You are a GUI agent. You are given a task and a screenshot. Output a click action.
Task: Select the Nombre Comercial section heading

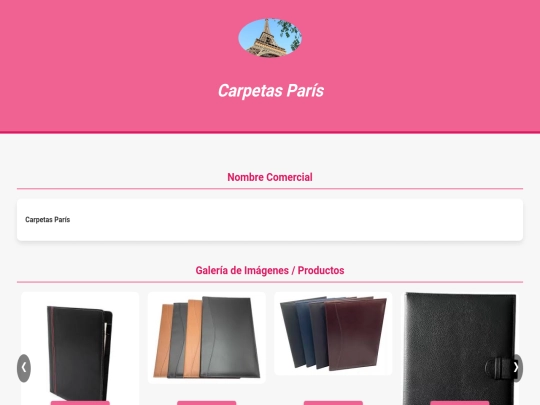click(270, 177)
